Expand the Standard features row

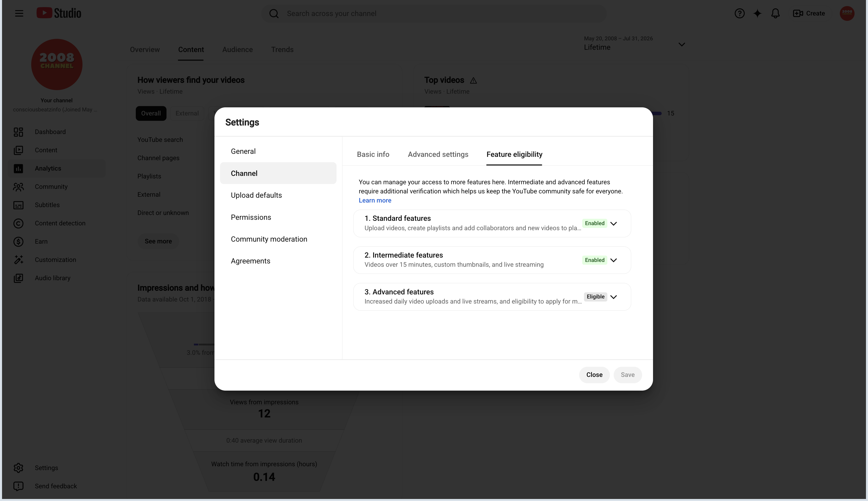492,223
